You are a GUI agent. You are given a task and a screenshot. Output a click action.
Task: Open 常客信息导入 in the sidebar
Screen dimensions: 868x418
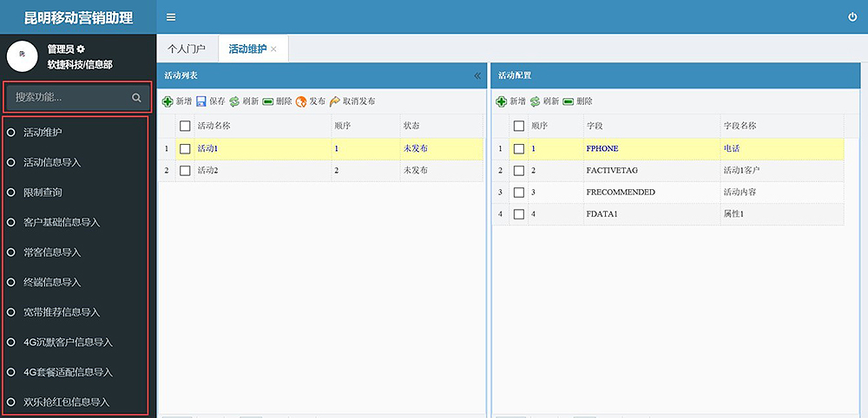click(x=52, y=252)
